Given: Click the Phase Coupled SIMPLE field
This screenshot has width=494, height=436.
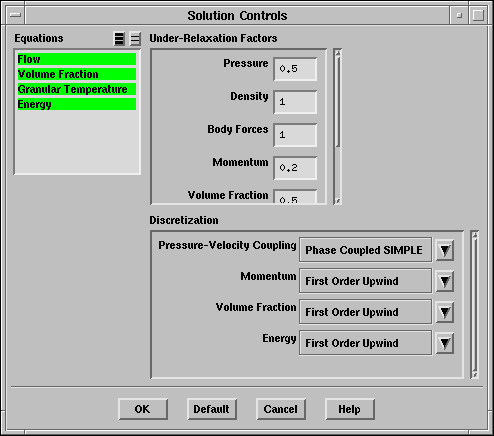Looking at the screenshot, I should 366,250.
